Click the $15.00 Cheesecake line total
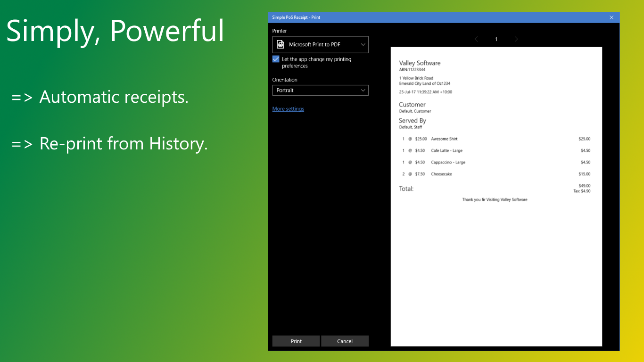Screen dimensions: 644x362 tap(584, 174)
